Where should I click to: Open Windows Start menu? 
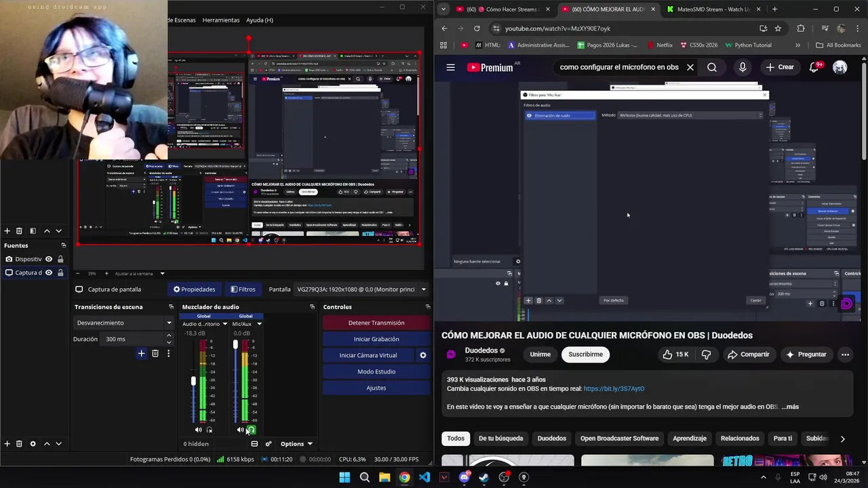point(344,477)
